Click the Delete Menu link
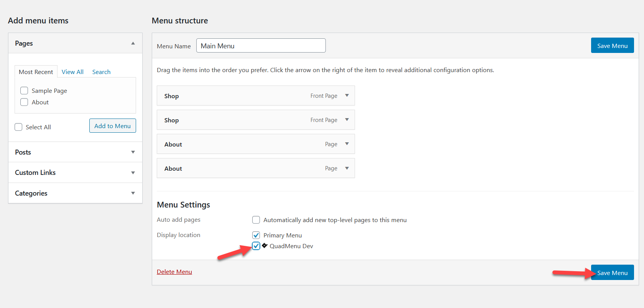 point(174,272)
